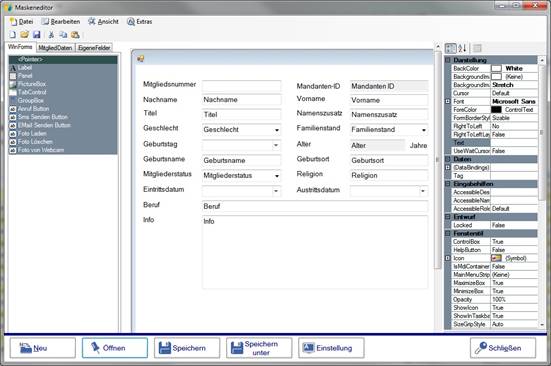Collapse the Darstellung property category
The width and height of the screenshot is (551, 366).
pos(448,60)
